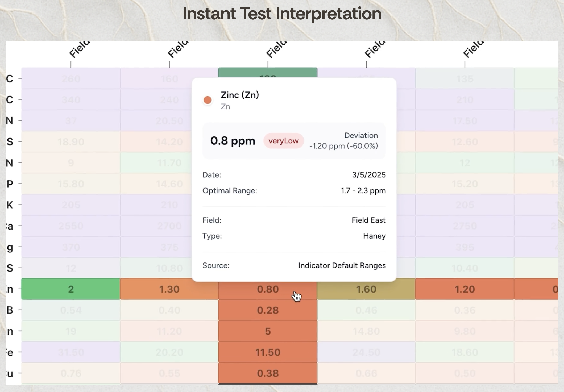
Task: Select the green zinc cell showing 2
Action: [x=71, y=289]
